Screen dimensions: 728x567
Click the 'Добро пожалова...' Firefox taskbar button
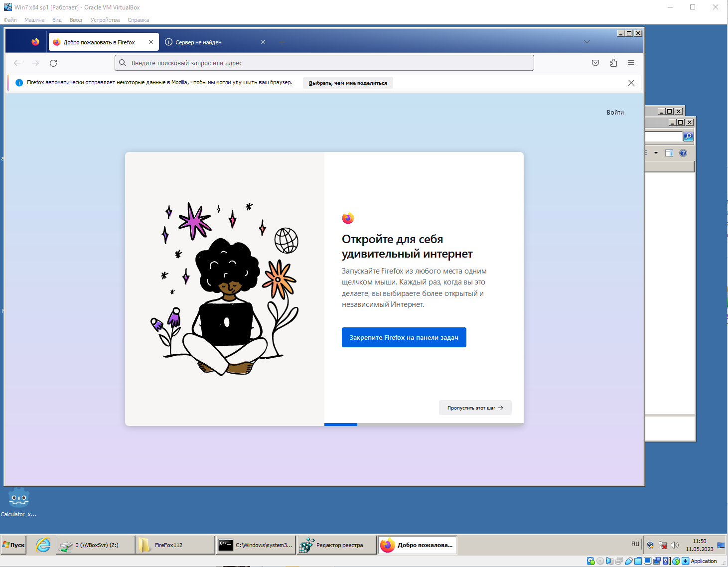click(x=418, y=545)
